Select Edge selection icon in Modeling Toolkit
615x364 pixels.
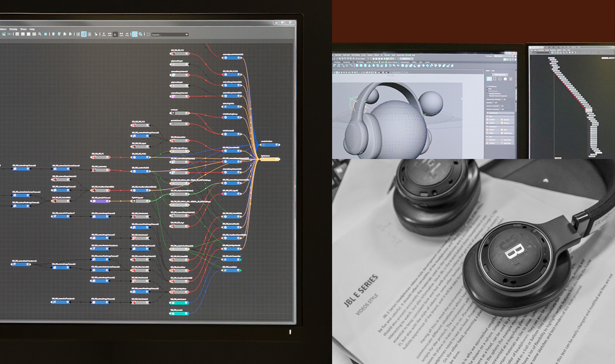[x=500, y=79]
